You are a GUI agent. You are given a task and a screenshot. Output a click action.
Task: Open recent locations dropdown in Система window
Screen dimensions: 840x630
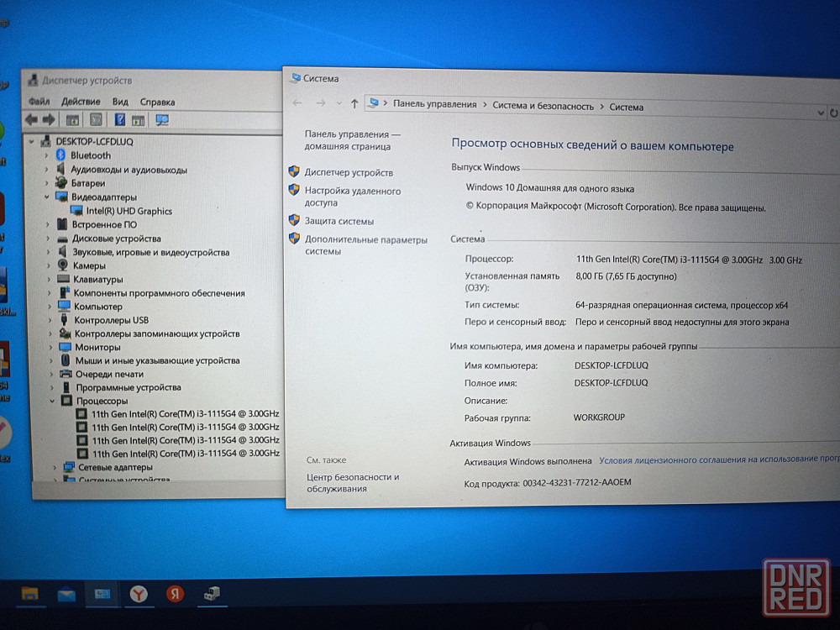coord(339,103)
